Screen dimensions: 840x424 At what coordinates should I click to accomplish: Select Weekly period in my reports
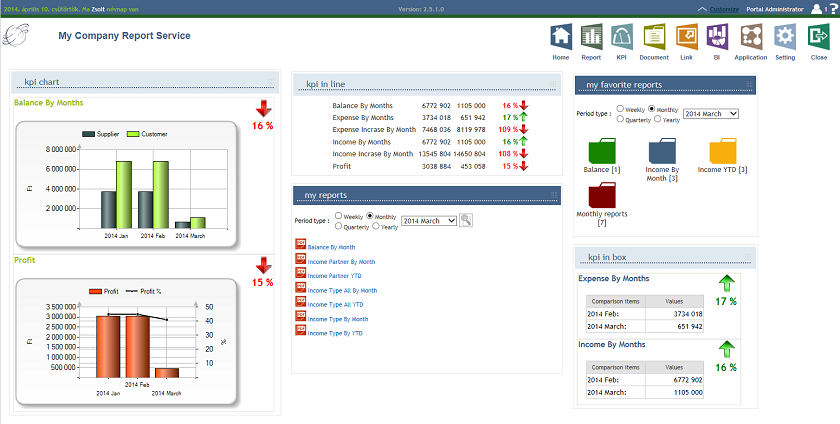(x=339, y=215)
